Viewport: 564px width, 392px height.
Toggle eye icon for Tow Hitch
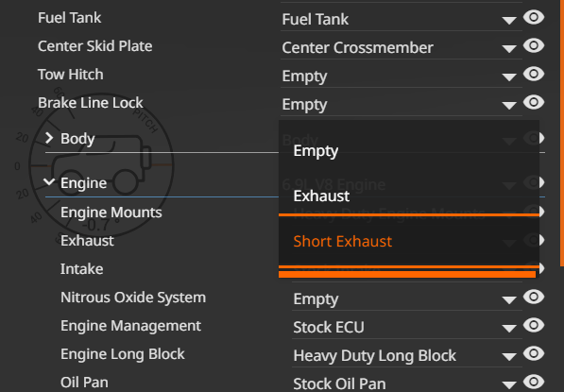pos(534,74)
